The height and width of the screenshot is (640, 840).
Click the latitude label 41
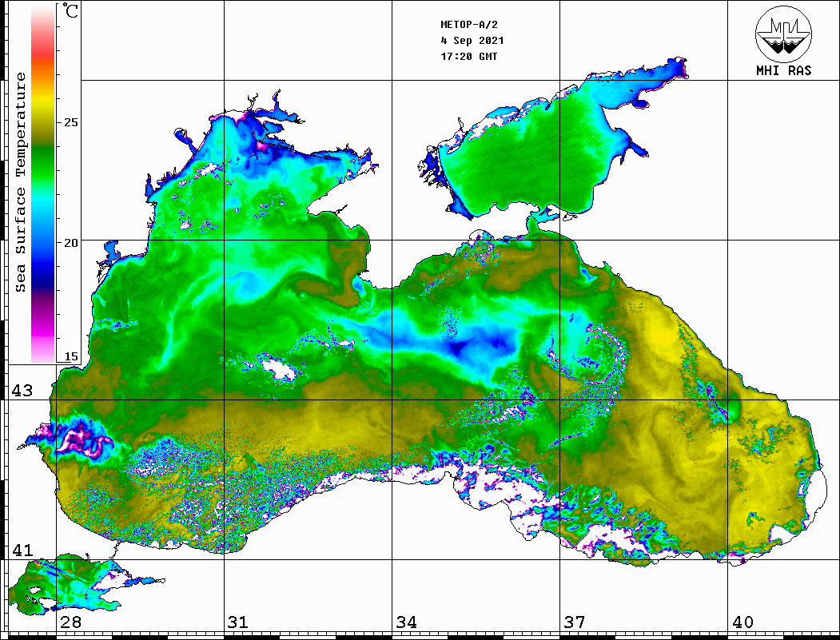pyautogui.click(x=22, y=550)
